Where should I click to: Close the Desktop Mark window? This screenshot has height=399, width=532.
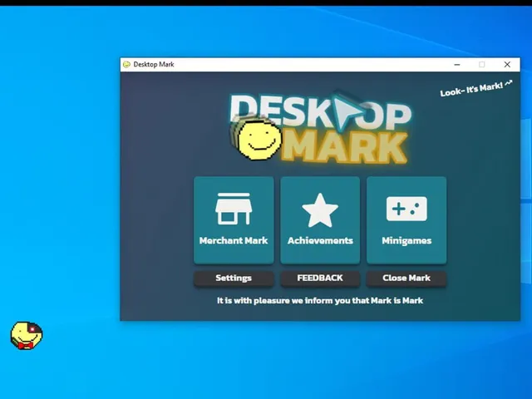pos(507,65)
